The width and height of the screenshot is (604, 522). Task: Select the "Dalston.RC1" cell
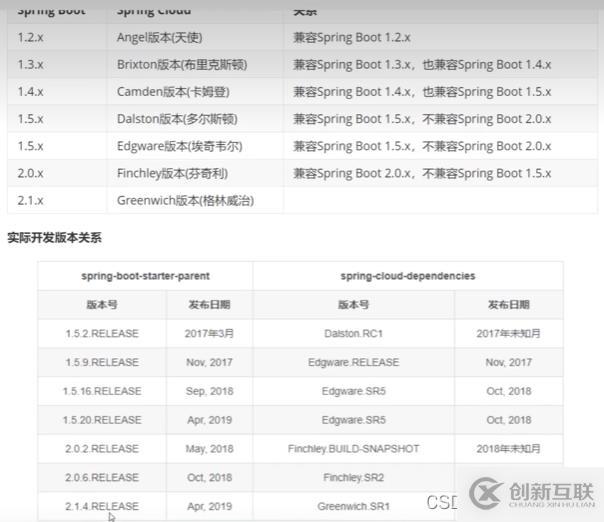(x=353, y=333)
